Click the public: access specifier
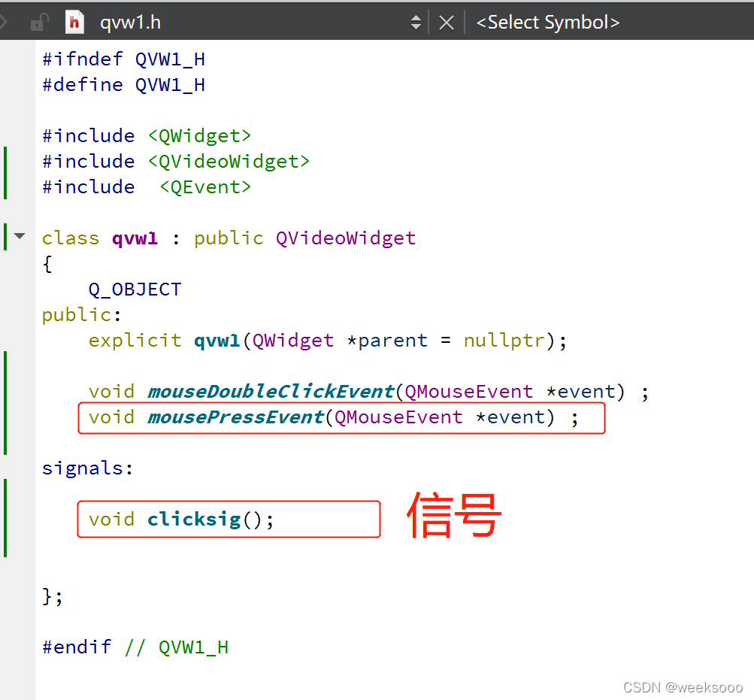Screen dimensions: 754x700 pos(81,315)
